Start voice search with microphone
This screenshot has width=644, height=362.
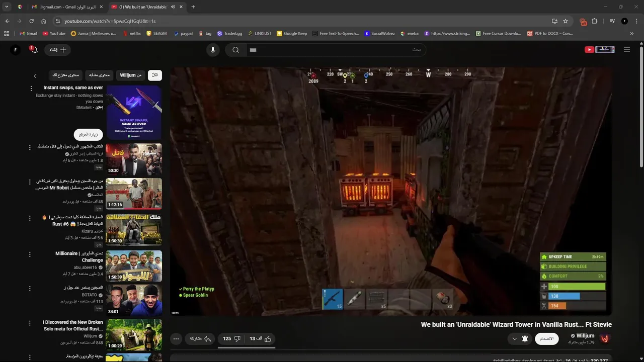[213, 50]
